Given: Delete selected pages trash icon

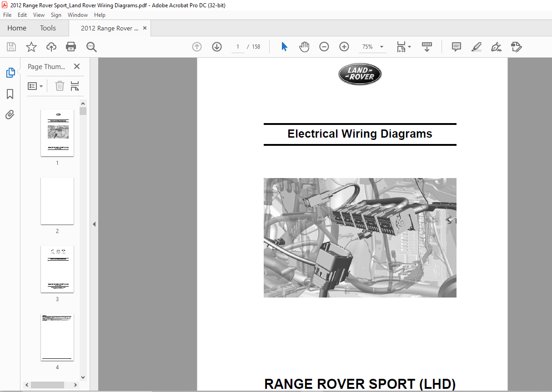Looking at the screenshot, I should (x=60, y=86).
